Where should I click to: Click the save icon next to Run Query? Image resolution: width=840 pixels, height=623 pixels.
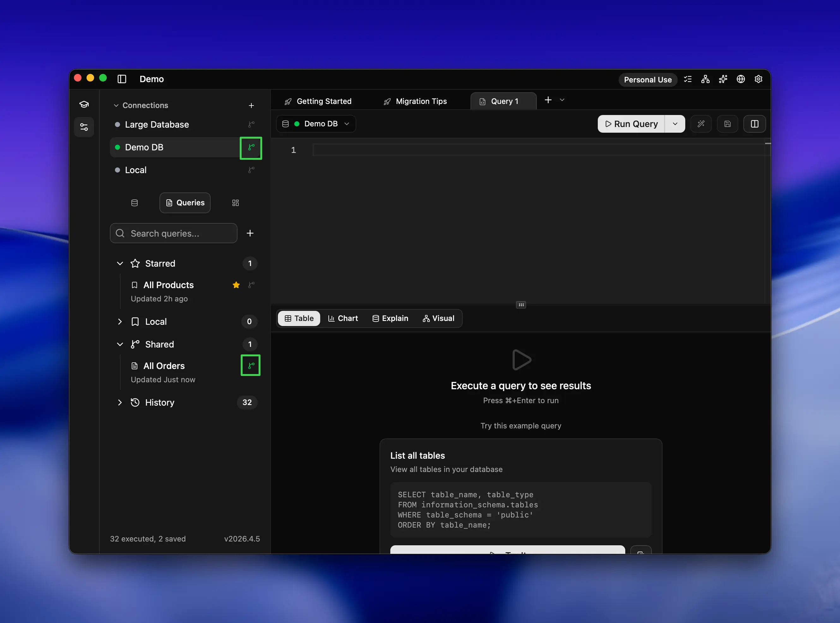[727, 124]
